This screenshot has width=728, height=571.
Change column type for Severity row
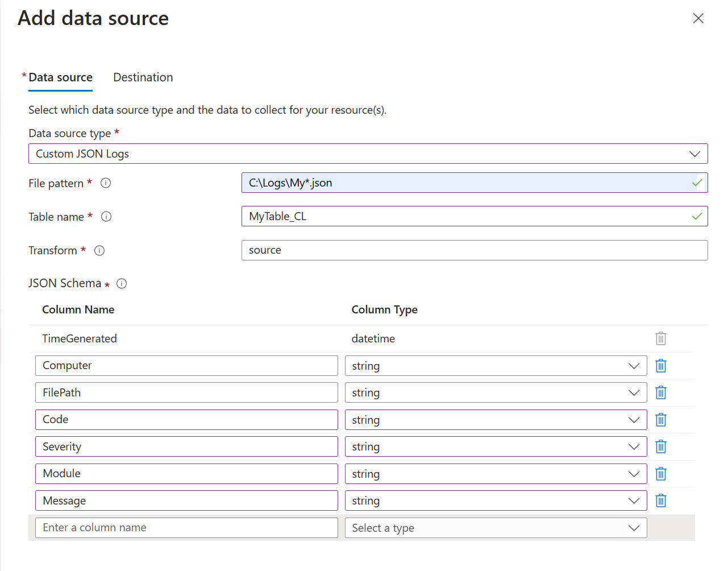coord(495,446)
